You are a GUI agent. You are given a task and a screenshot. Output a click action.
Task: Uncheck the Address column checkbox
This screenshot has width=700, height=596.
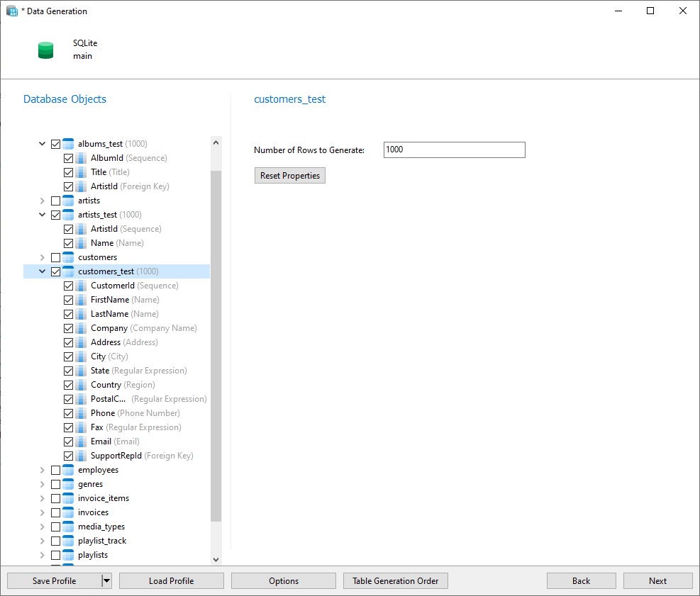tap(68, 342)
